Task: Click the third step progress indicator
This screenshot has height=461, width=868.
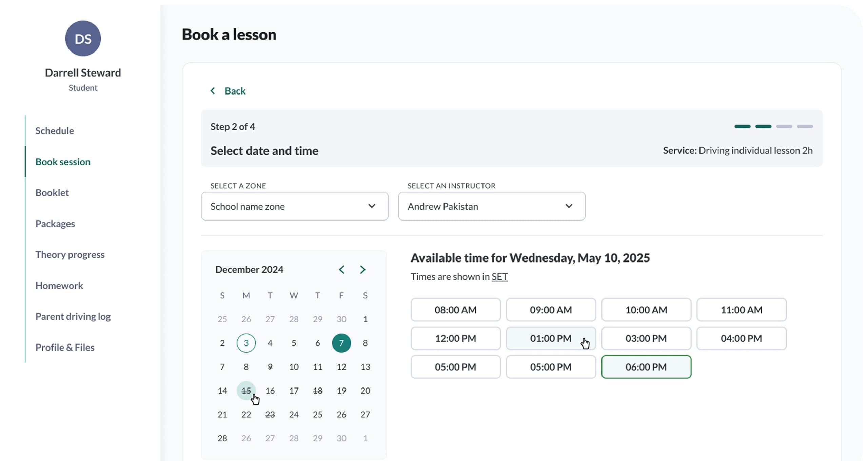Action: click(784, 126)
